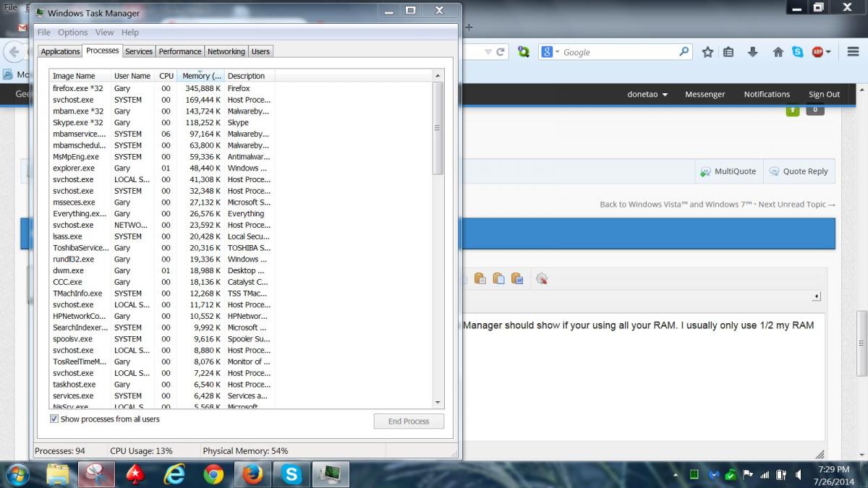Switch to the Services tab
The width and height of the screenshot is (868, 488).
(x=139, y=51)
